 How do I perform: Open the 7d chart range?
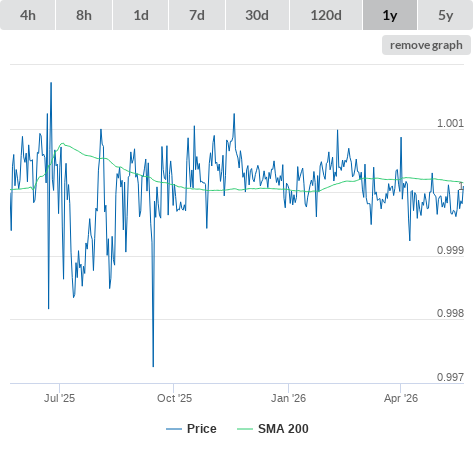click(x=197, y=15)
